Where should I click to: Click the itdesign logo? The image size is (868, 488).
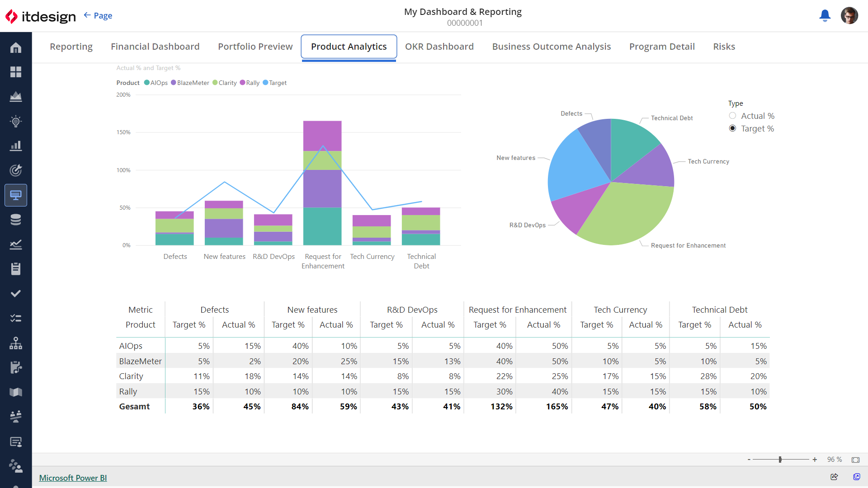click(41, 16)
